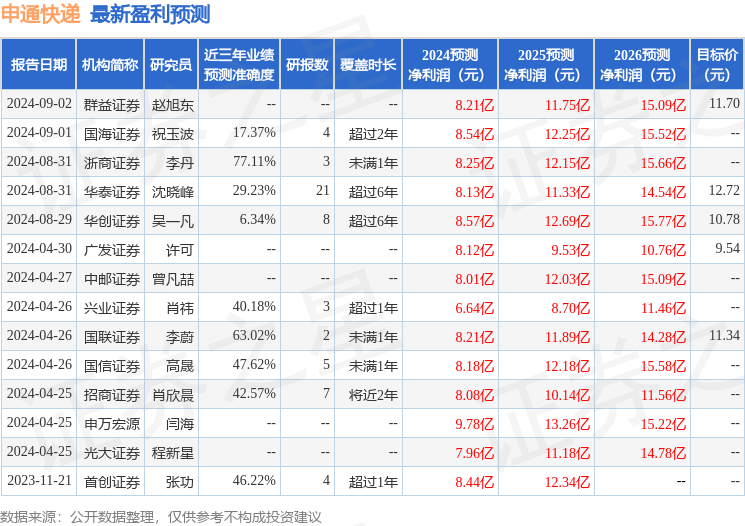745x526 pixels.
Task: Click coverage 将近2年
Action: tap(373, 395)
